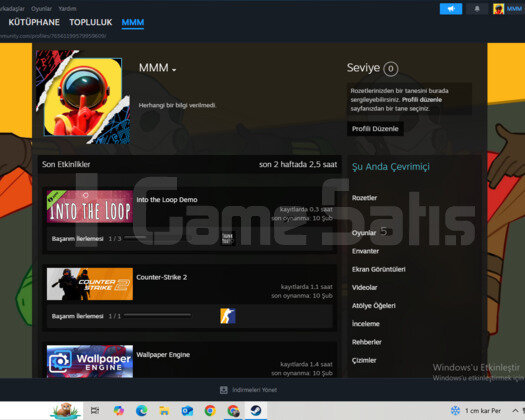Expand the system tray hidden icons chevron
Image resolution: width=525 pixels, height=420 pixels.
(x=515, y=411)
